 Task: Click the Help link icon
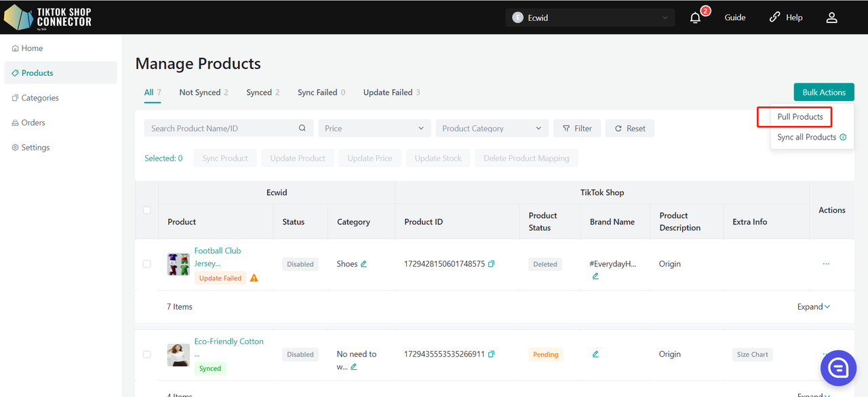coord(774,18)
